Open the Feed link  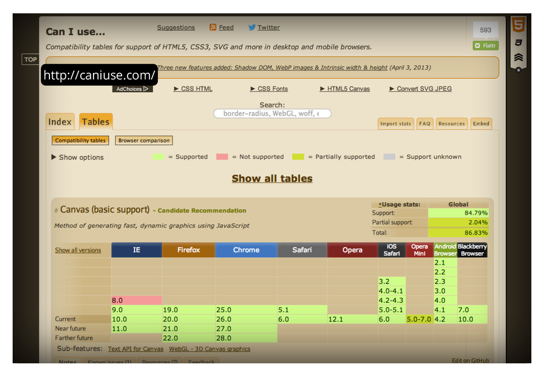[226, 28]
